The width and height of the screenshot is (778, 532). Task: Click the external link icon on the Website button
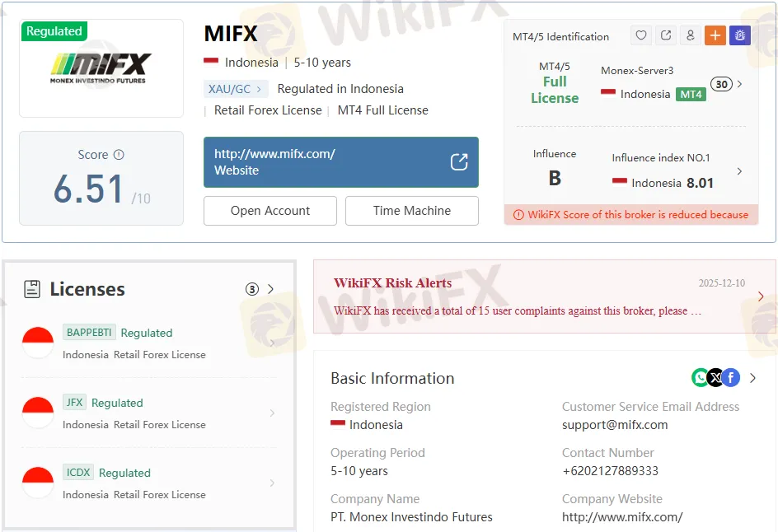(459, 161)
